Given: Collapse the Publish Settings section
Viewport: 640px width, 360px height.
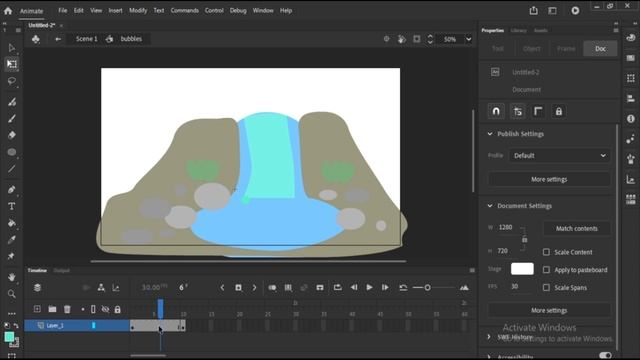Looking at the screenshot, I should click(x=490, y=134).
